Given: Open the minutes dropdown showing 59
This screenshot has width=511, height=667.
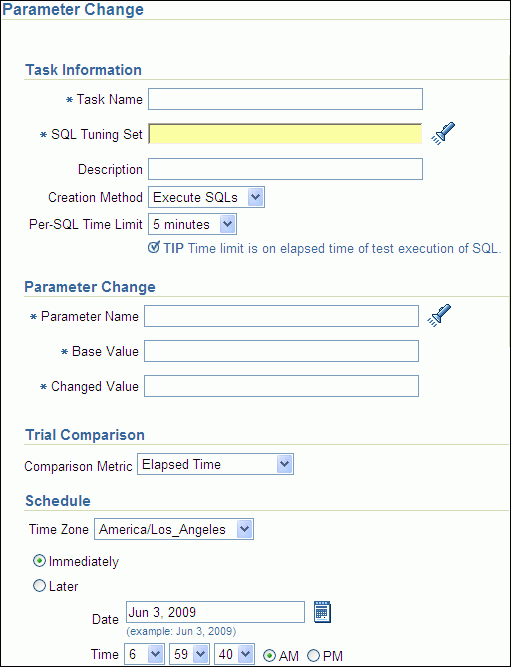Looking at the screenshot, I should 189,654.
